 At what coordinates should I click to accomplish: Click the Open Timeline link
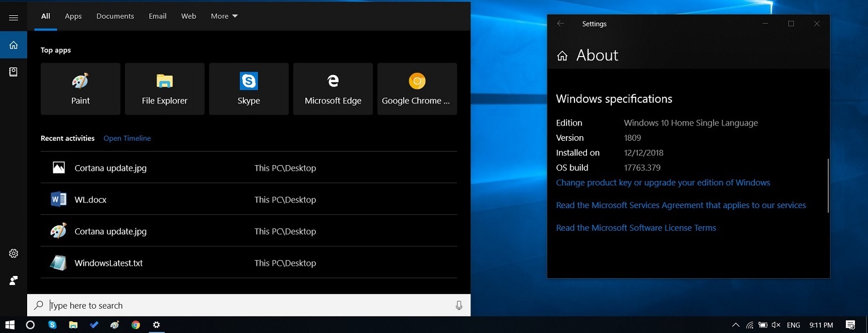(127, 139)
